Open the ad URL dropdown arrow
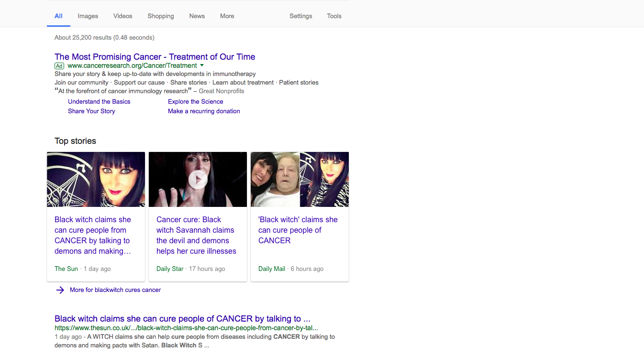The width and height of the screenshot is (644, 356). coord(202,65)
